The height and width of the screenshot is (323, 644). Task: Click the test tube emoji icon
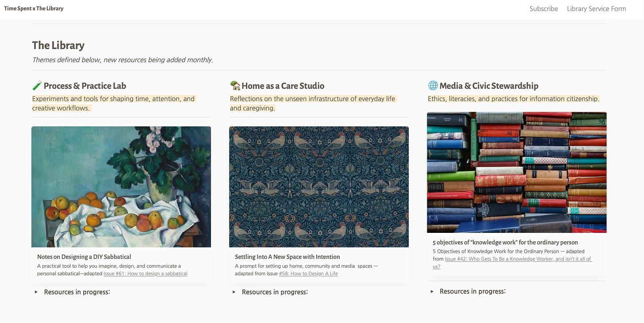(x=37, y=86)
